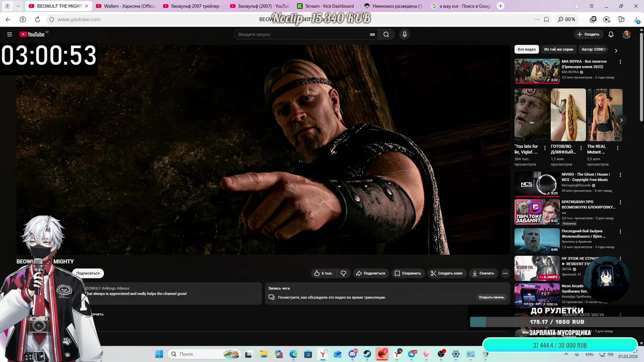Bookmark this page with the bookmark icon
This screenshot has width=644, height=362.
click(546, 19)
